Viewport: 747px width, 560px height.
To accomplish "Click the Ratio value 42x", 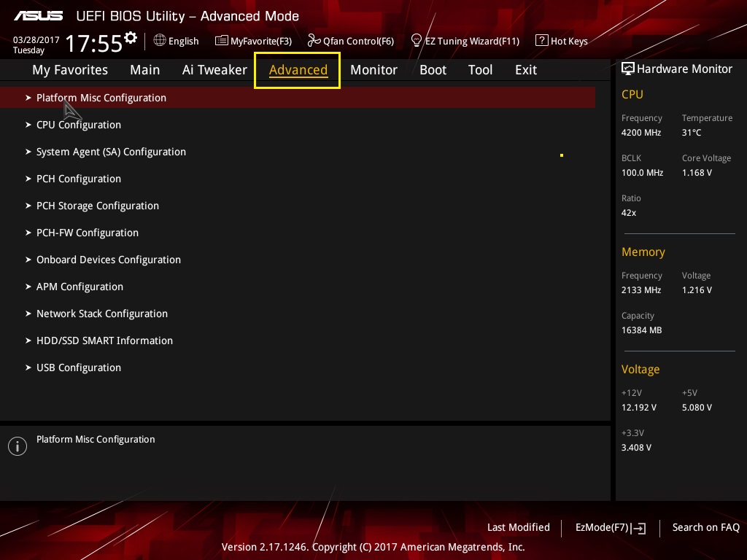I will tap(629, 213).
